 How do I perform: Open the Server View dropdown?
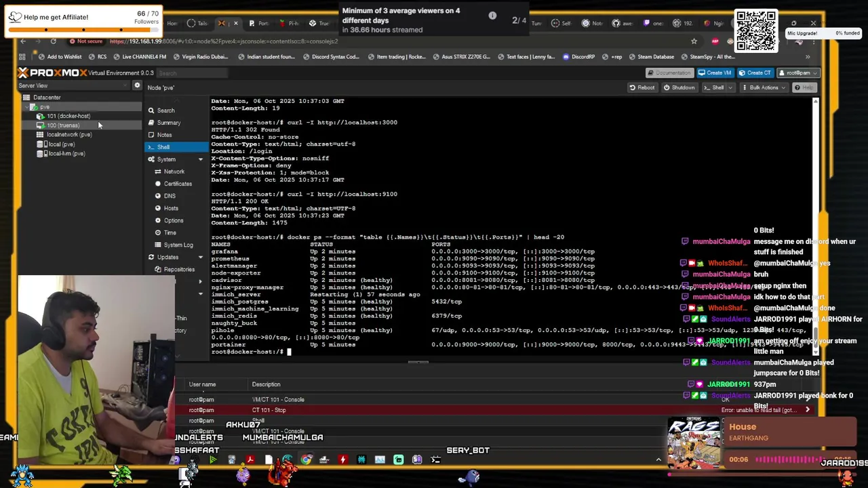click(75, 86)
